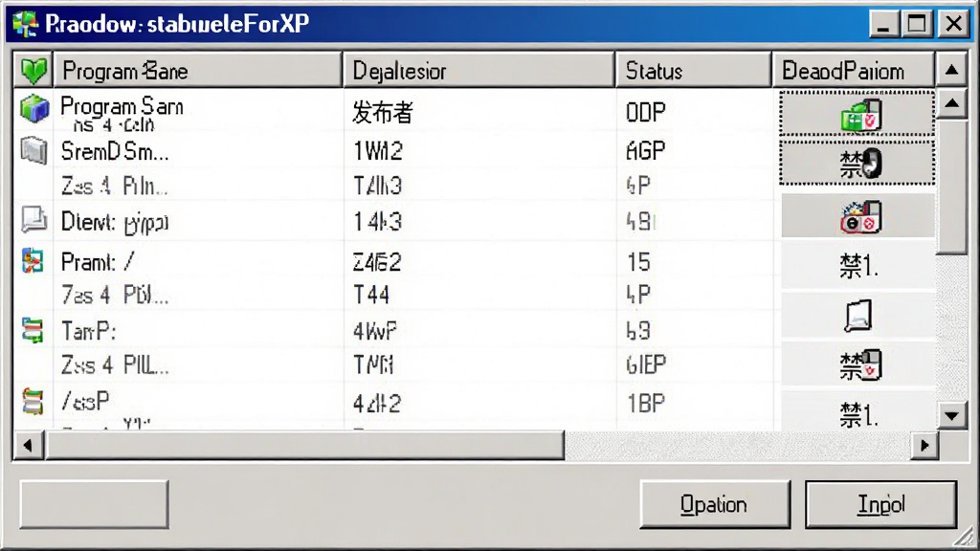Viewport: 980px width, 551px height.
Task: Sort by Dejaltesior column header
Action: (x=479, y=71)
